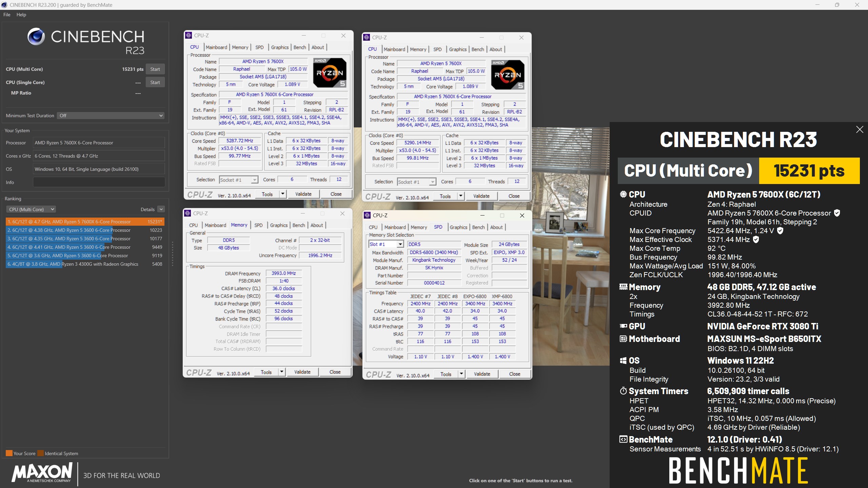Open the File menu

click(7, 15)
